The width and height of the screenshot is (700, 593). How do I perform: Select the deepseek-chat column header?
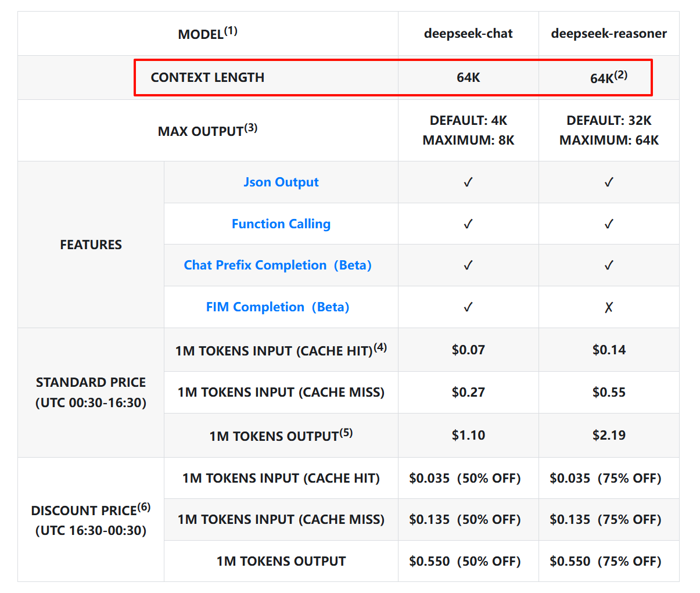[468, 34]
